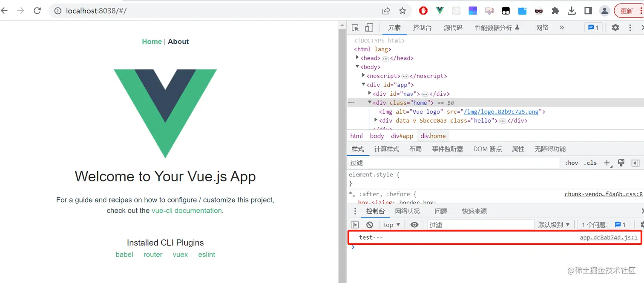Open the masked face extension icon
The height and width of the screenshot is (283, 644).
(539, 11)
